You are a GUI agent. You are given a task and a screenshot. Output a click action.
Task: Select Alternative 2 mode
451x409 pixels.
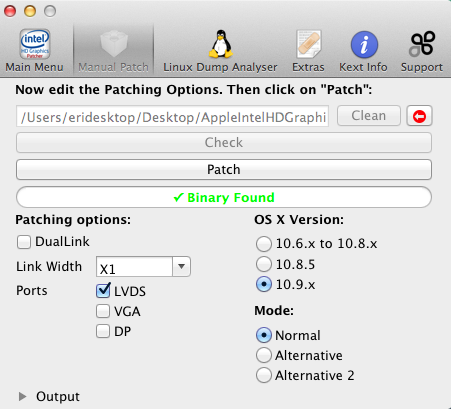click(264, 375)
